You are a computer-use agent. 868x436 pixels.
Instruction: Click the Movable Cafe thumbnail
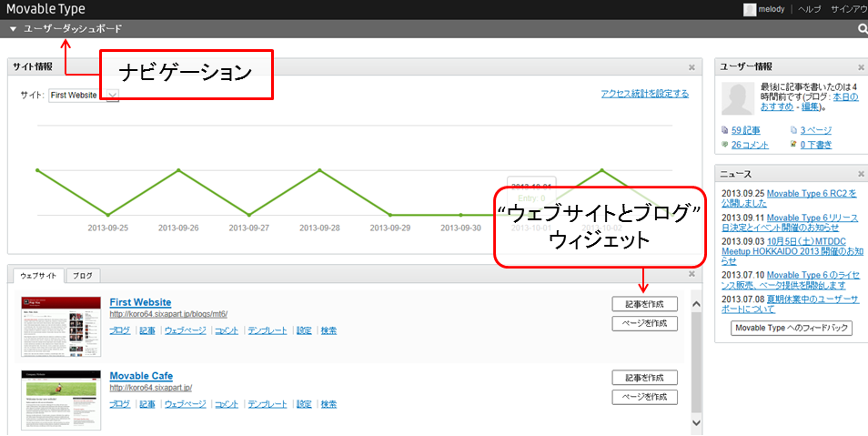(61, 400)
